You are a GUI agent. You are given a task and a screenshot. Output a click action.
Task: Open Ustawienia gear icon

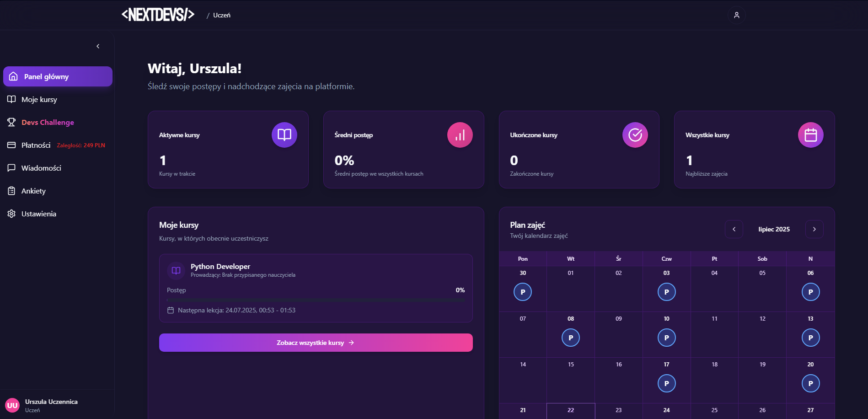click(x=11, y=214)
